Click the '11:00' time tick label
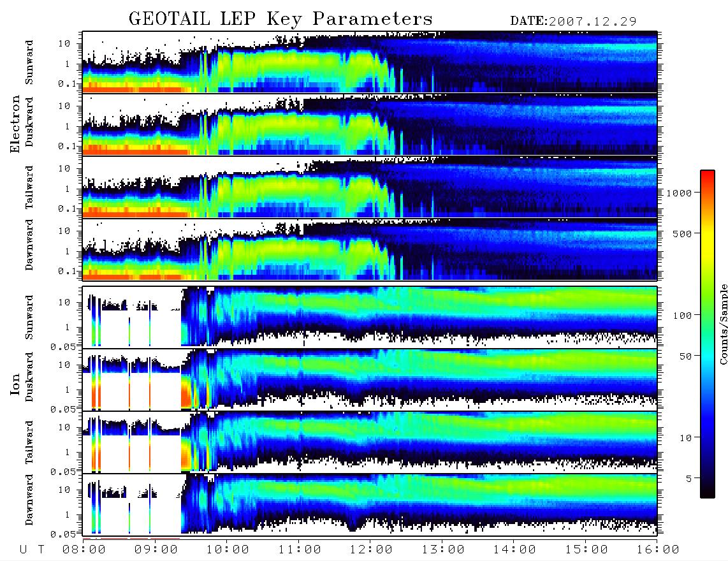The image size is (728, 561). [x=300, y=550]
